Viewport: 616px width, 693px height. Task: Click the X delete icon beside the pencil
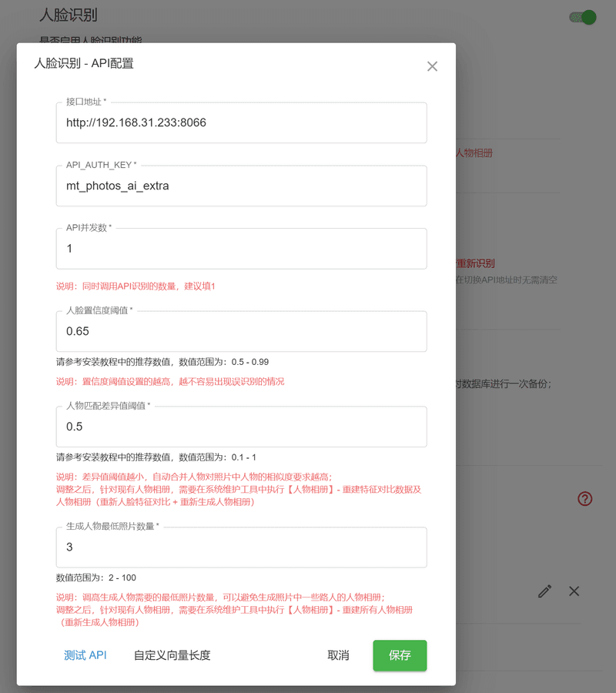pyautogui.click(x=574, y=591)
